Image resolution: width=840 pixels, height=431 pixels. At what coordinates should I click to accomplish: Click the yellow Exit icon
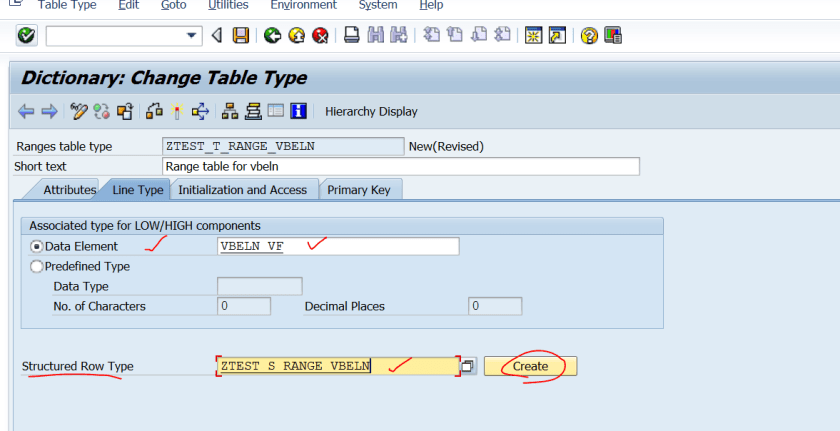point(296,36)
